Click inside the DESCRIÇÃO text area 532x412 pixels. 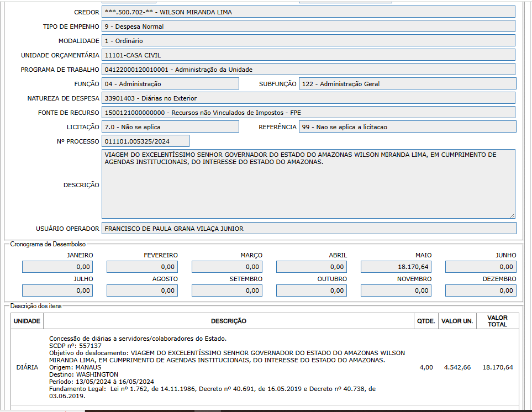click(308, 188)
